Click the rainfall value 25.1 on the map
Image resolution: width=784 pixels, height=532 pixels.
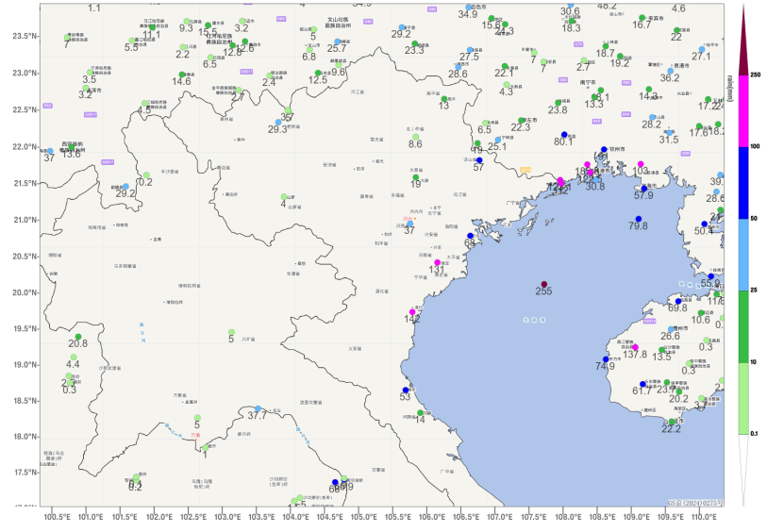click(497, 147)
